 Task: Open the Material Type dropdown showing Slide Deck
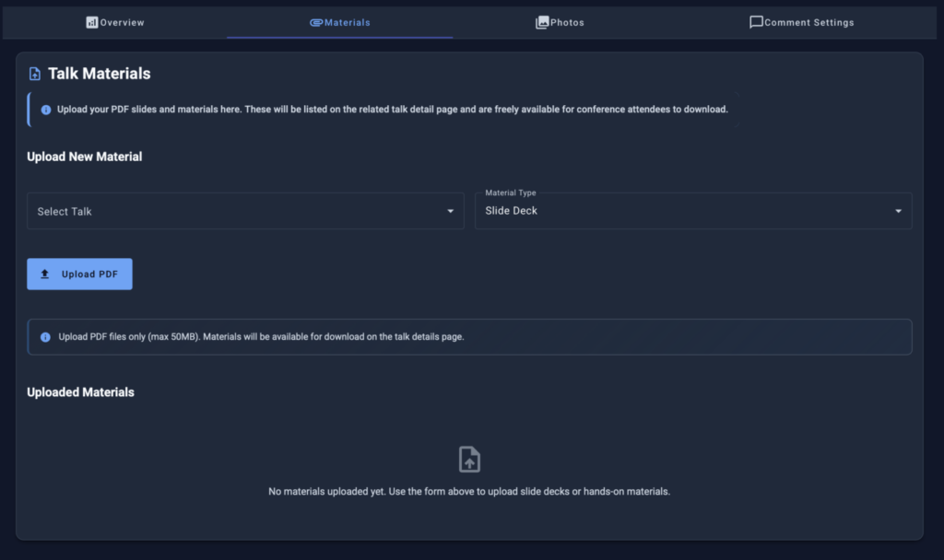[693, 211]
